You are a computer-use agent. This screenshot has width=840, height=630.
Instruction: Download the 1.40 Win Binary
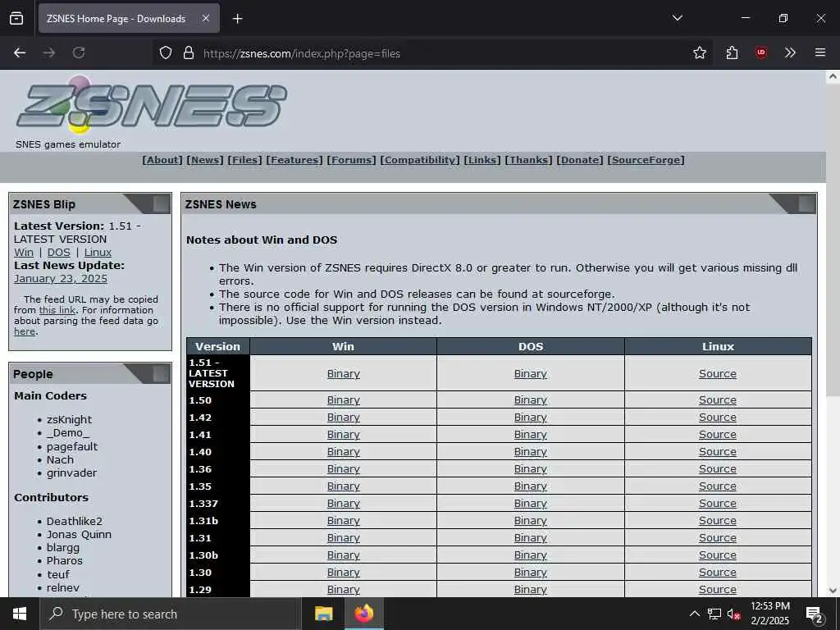point(344,452)
